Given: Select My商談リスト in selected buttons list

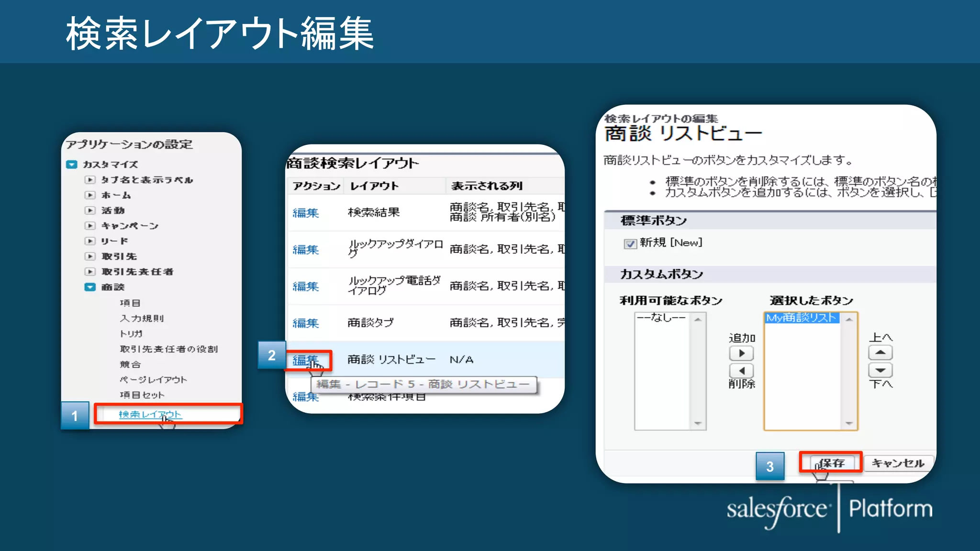Looking at the screenshot, I should [x=801, y=318].
